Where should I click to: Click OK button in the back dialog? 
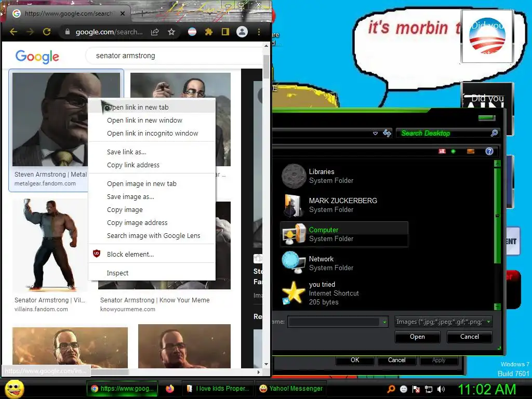[355, 360]
